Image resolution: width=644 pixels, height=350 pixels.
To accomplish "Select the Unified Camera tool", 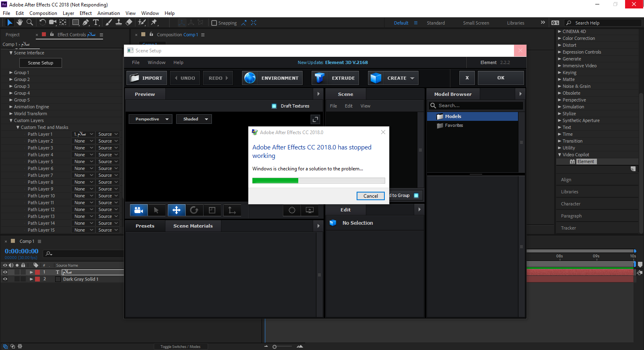I will pos(53,23).
